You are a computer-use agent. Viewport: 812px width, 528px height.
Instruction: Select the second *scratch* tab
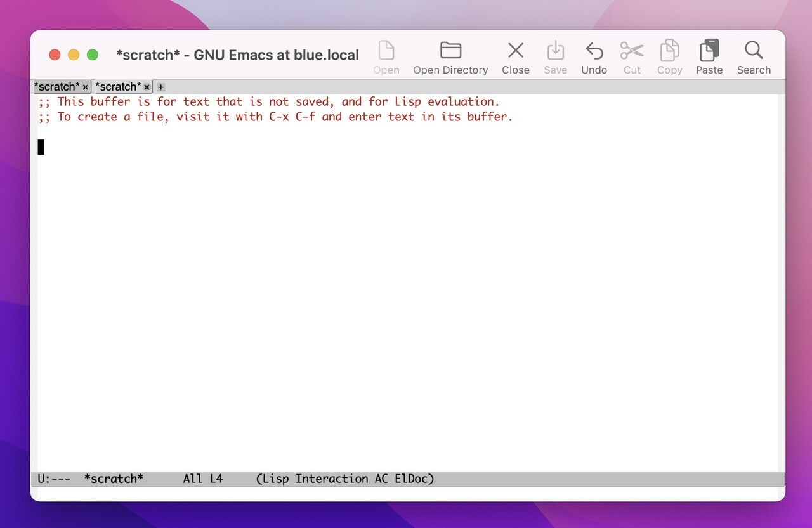coord(119,87)
